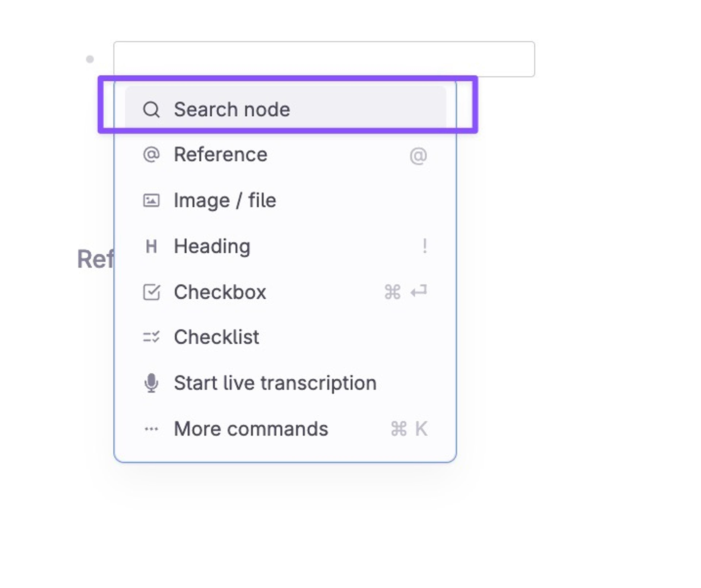This screenshot has width=701, height=588.
Task: Click the empty node text field
Action: [324, 59]
